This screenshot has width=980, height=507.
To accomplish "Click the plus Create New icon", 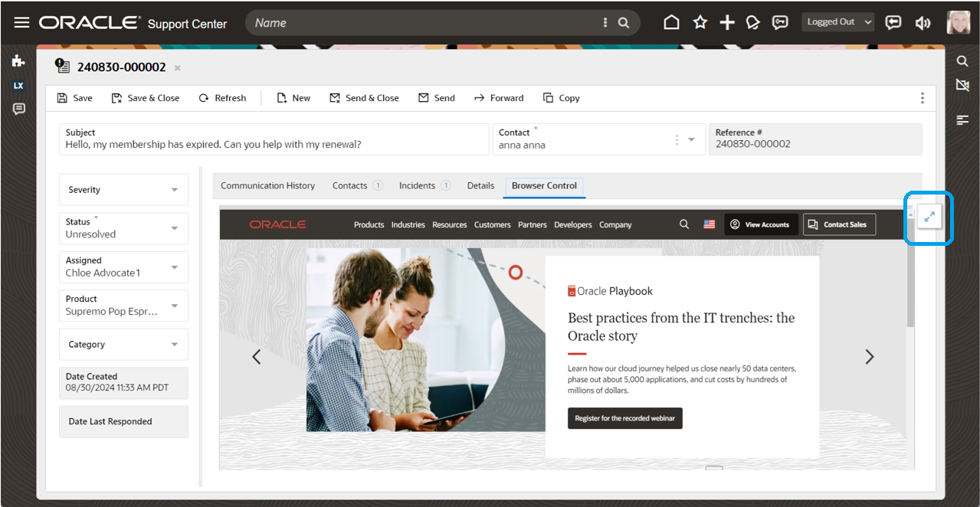I will click(727, 22).
